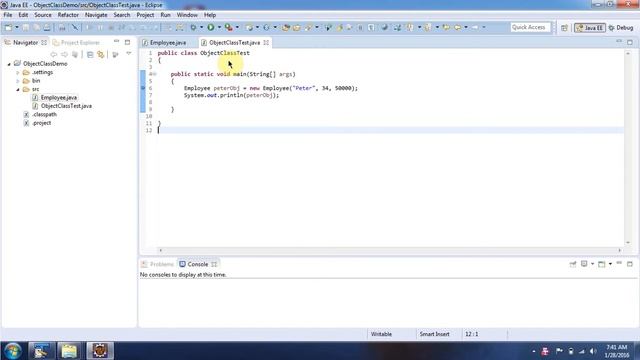
Task: Collapse the main method fold marker
Action: (155, 74)
